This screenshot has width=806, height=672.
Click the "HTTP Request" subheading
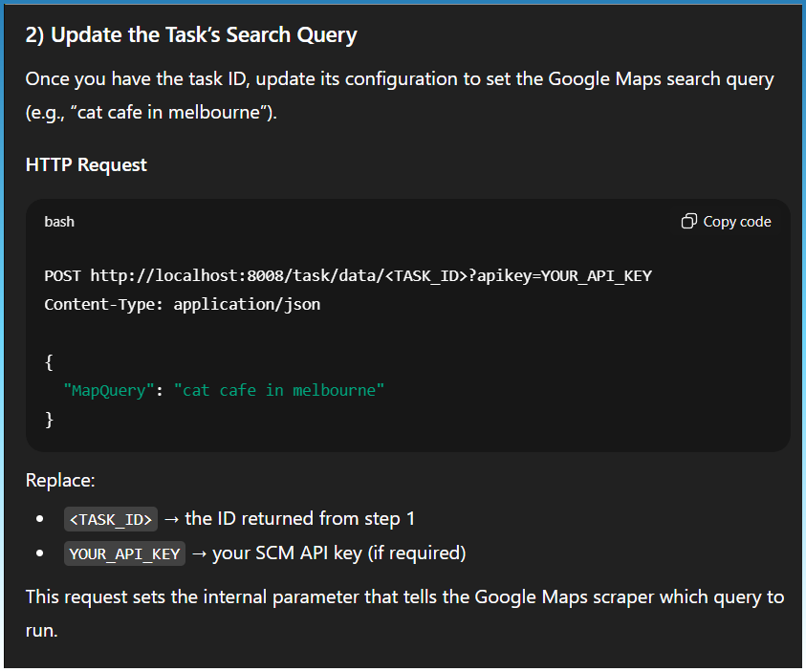pyautogui.click(x=86, y=164)
